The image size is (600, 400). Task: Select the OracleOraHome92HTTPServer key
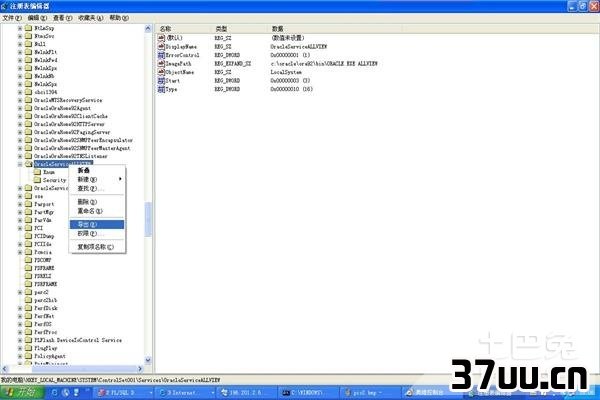point(69,124)
